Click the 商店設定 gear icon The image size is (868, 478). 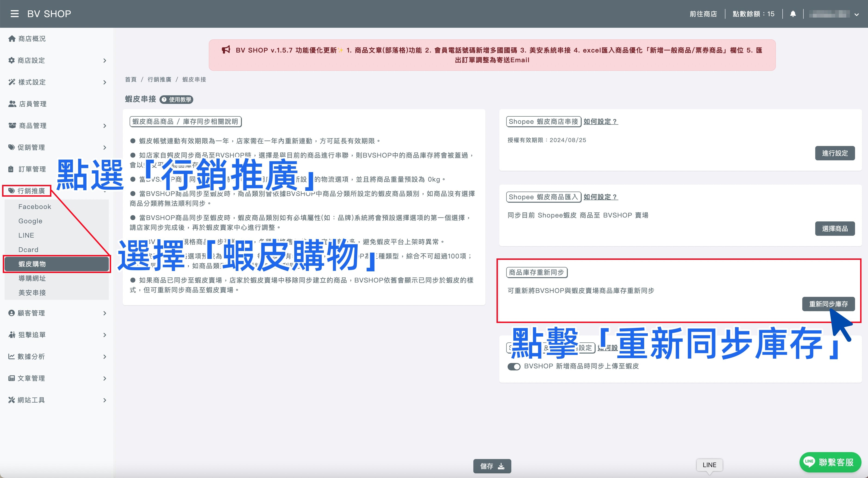click(x=11, y=60)
